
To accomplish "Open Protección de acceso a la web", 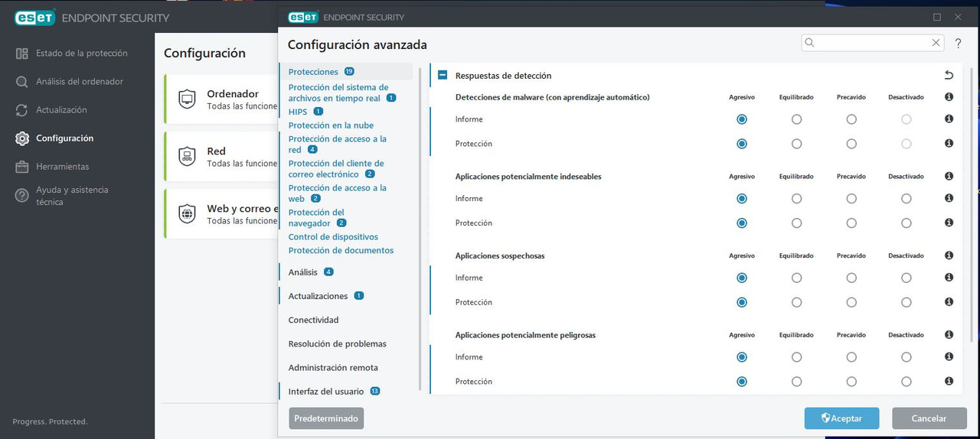I will pyautogui.click(x=338, y=193).
